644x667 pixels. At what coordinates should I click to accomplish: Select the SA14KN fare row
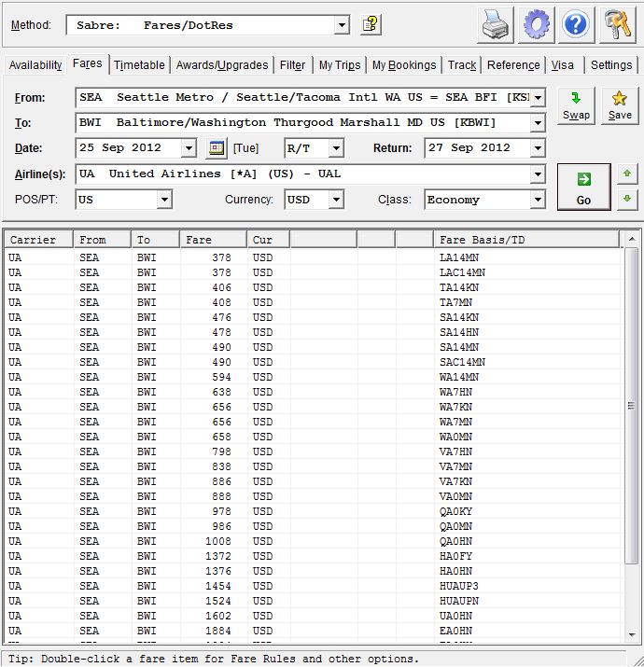pos(313,317)
